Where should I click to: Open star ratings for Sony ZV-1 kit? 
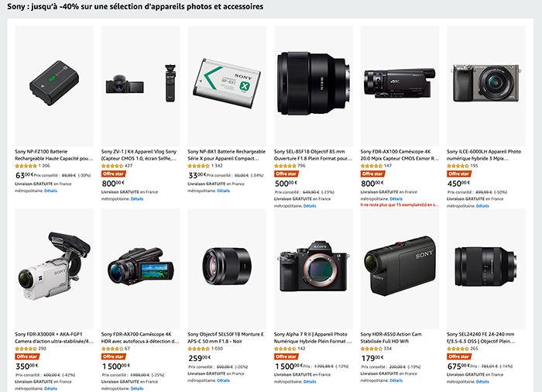pos(112,166)
